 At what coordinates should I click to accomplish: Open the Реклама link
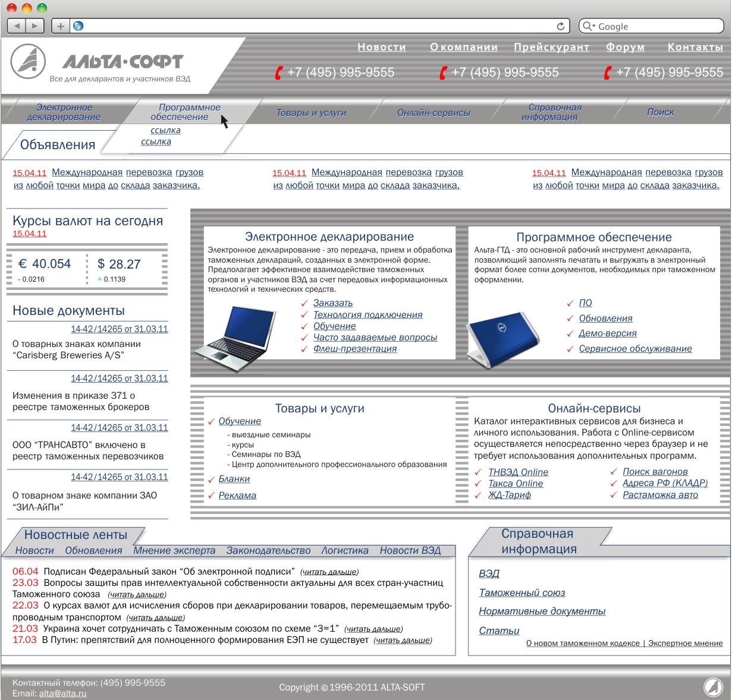click(237, 495)
